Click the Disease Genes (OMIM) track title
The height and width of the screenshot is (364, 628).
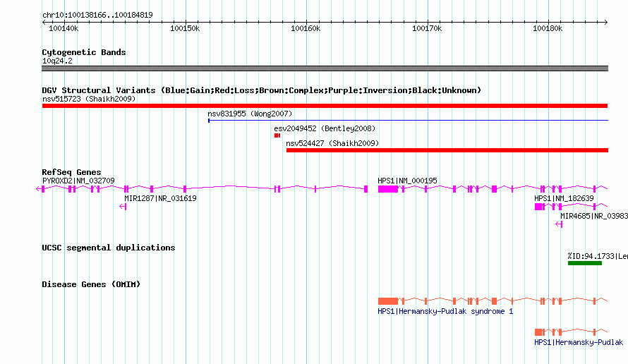pos(91,284)
